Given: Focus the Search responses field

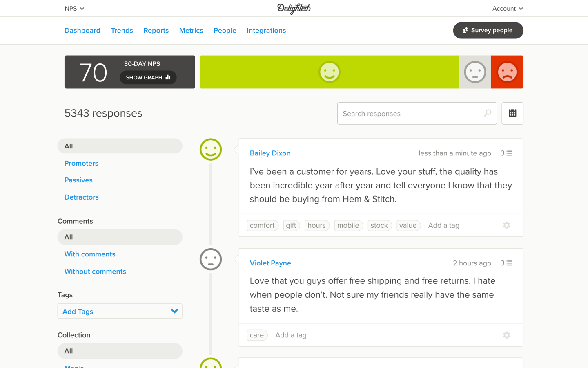Looking at the screenshot, I should coord(412,114).
